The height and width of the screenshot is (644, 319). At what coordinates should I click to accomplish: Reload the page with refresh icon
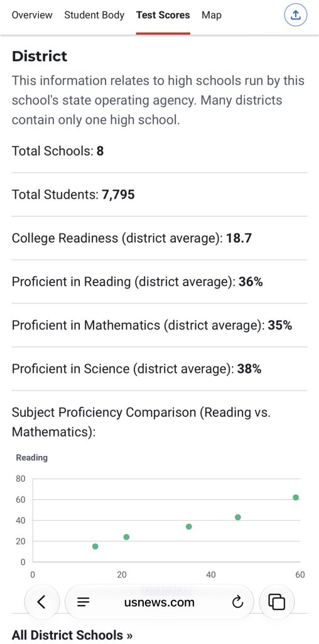[237, 602]
